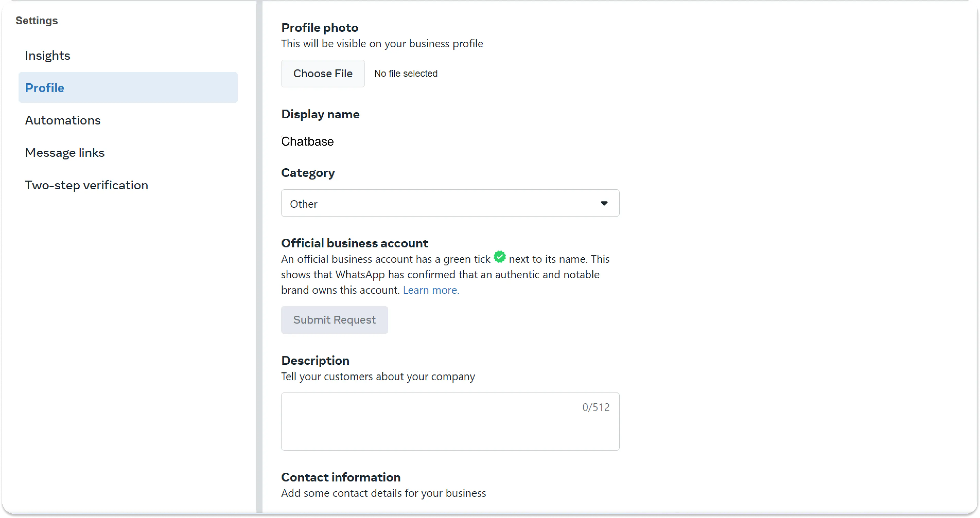Open Message links in sidebar
This screenshot has width=980, height=518.
pos(65,153)
